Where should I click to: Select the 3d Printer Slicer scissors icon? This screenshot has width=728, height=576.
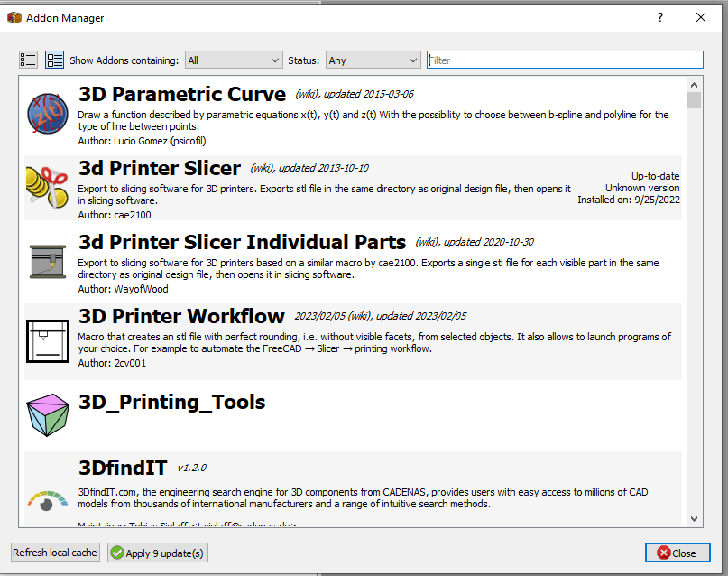tap(47, 188)
